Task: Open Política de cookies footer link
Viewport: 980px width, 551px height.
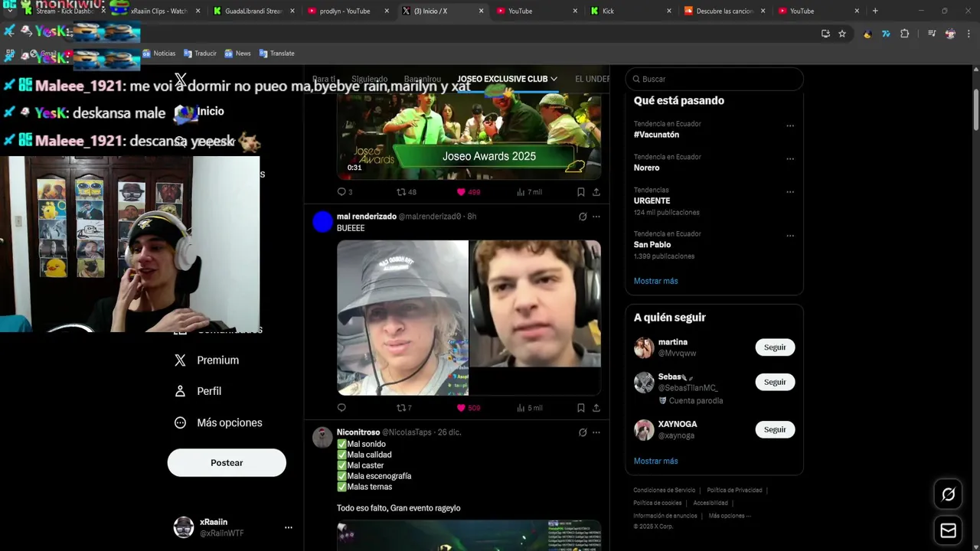Action: tap(657, 503)
